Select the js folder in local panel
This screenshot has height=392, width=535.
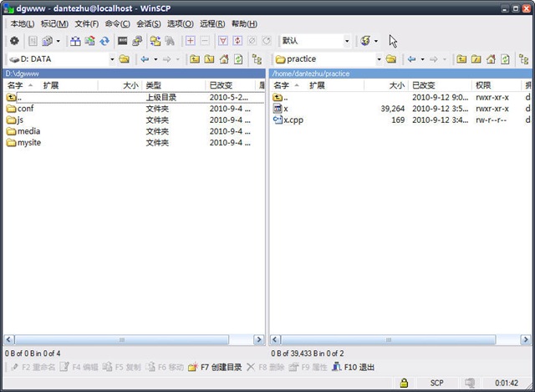click(x=15, y=120)
